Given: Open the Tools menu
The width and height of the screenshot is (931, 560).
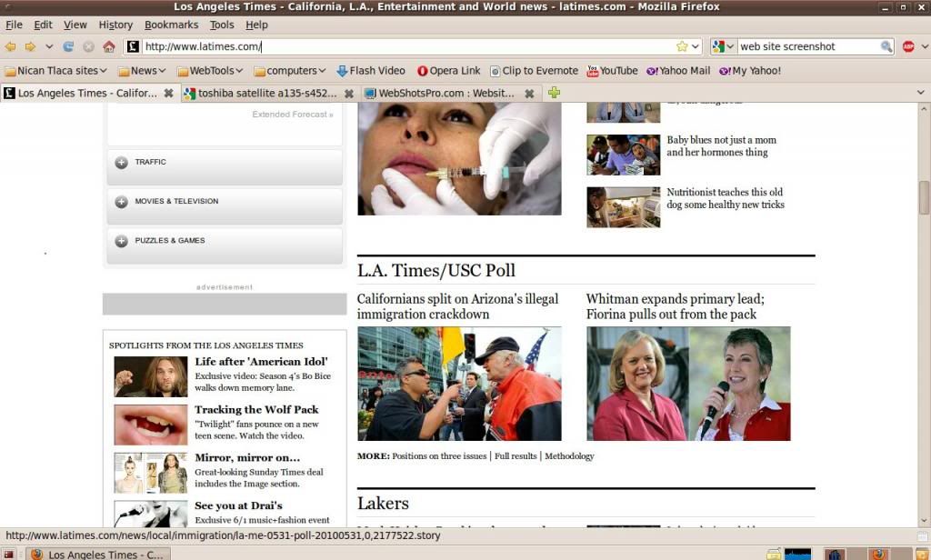Looking at the screenshot, I should tap(222, 25).
